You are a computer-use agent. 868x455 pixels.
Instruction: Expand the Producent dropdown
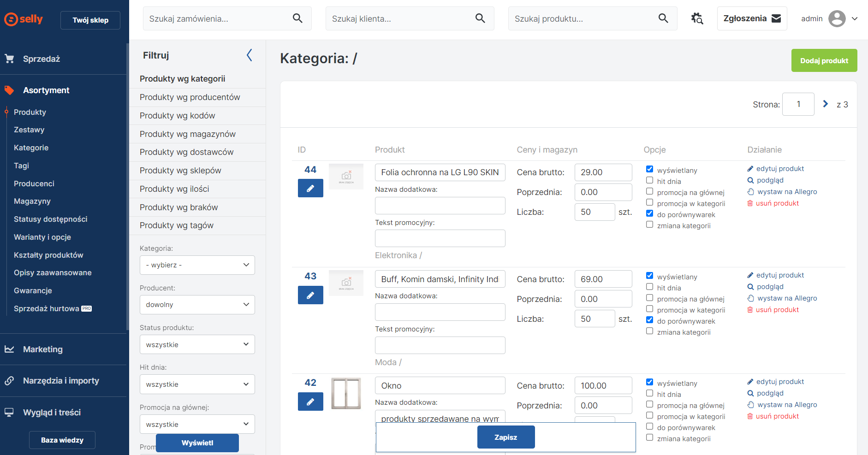click(x=197, y=305)
